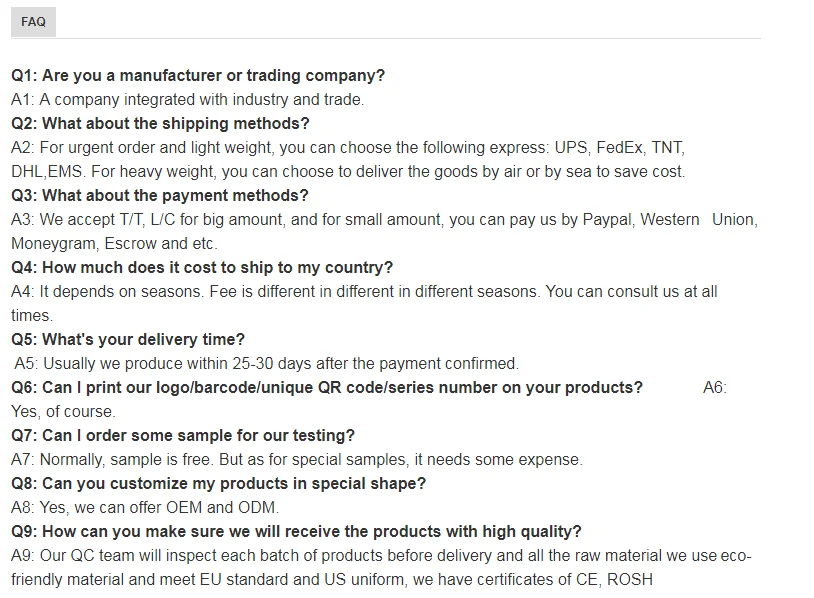
Task: Select the Q2 shipping methods question
Action: pyautogui.click(x=160, y=123)
